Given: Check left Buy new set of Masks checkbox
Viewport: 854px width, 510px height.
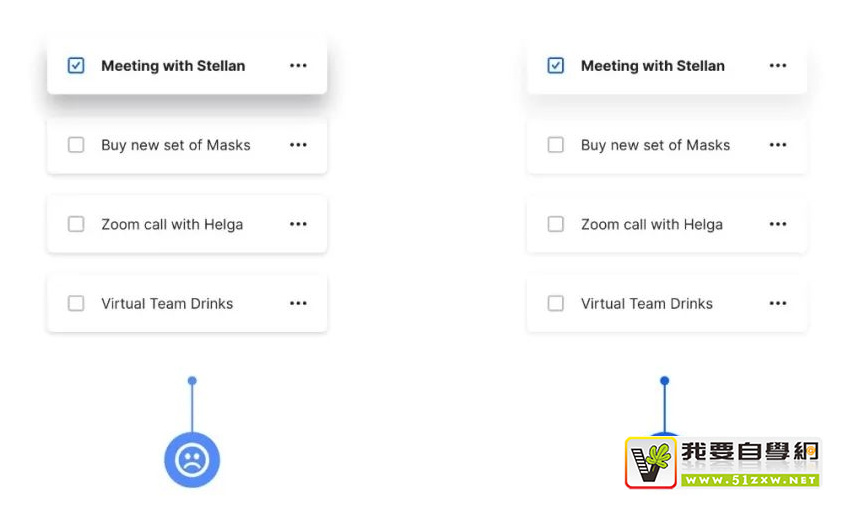Looking at the screenshot, I should [76, 145].
